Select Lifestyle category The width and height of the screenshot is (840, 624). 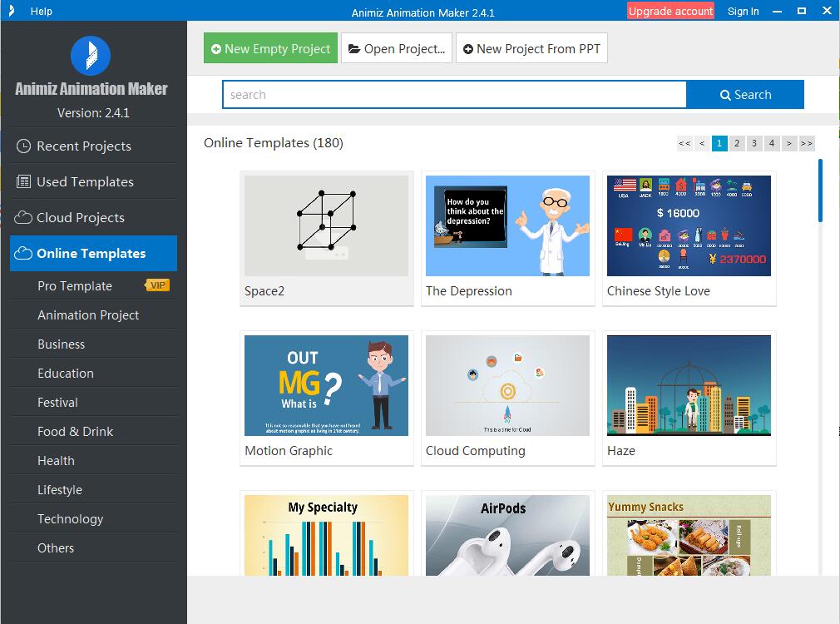coord(93,489)
